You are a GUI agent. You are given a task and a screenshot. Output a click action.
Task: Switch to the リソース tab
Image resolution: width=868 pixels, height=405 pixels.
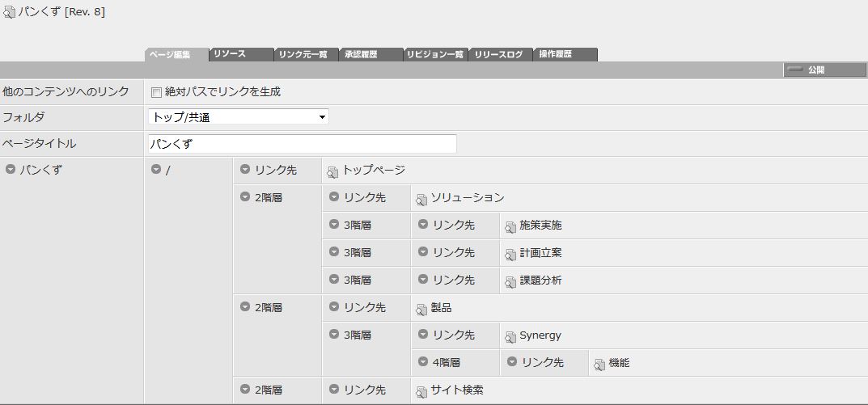[x=241, y=54]
